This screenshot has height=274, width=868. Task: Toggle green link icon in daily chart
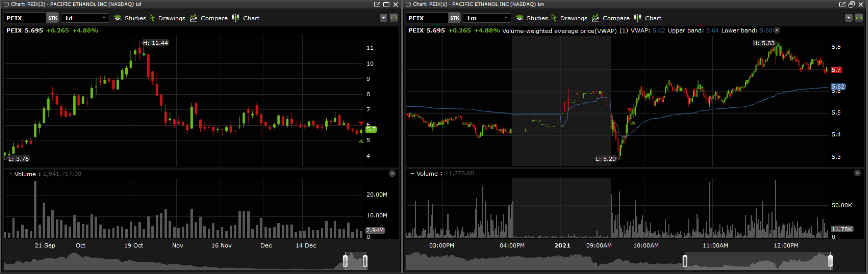point(394,18)
